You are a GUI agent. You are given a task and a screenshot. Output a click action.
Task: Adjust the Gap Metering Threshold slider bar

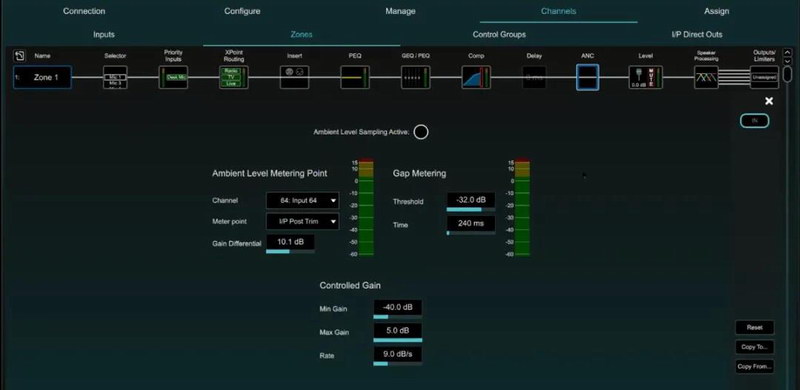pyautogui.click(x=471, y=209)
